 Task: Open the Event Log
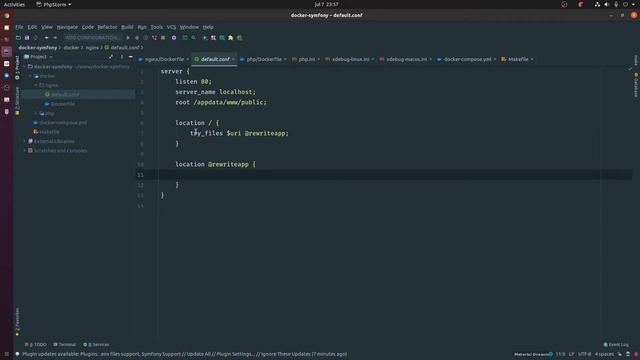616,344
